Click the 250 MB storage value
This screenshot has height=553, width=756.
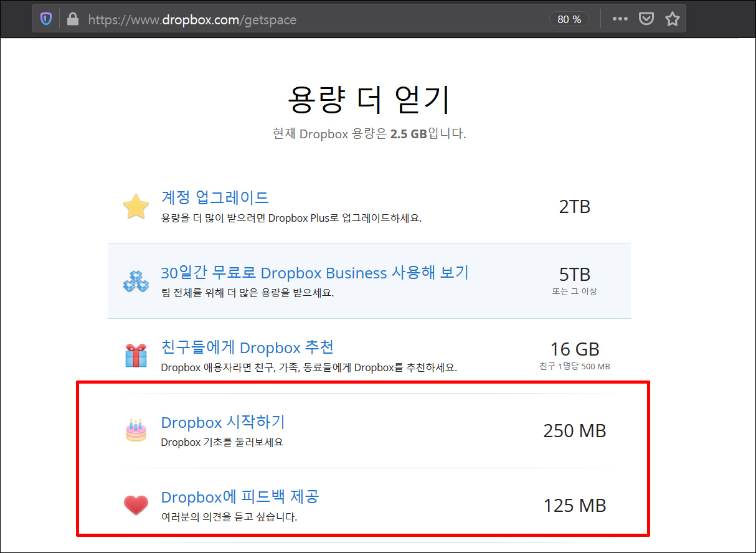[x=574, y=430]
